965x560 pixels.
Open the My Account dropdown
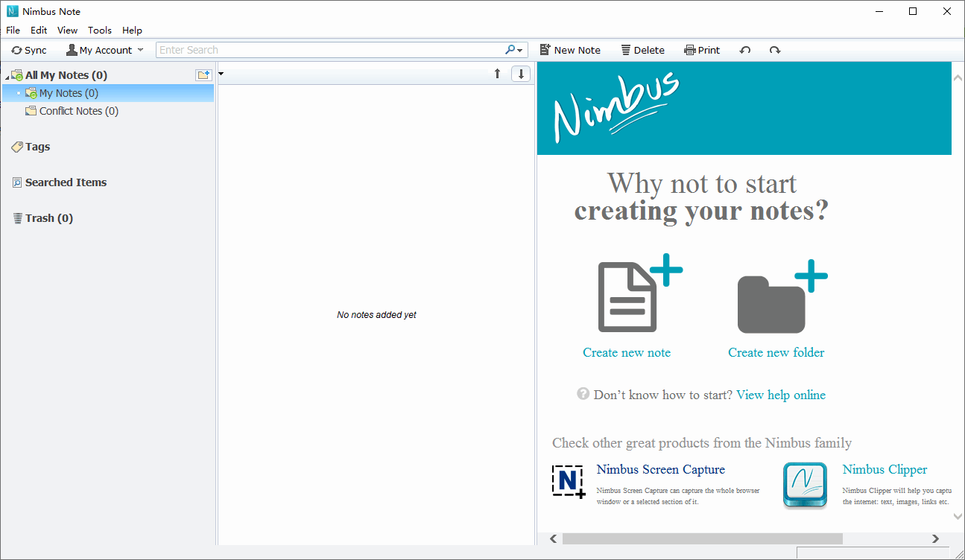[x=104, y=50]
